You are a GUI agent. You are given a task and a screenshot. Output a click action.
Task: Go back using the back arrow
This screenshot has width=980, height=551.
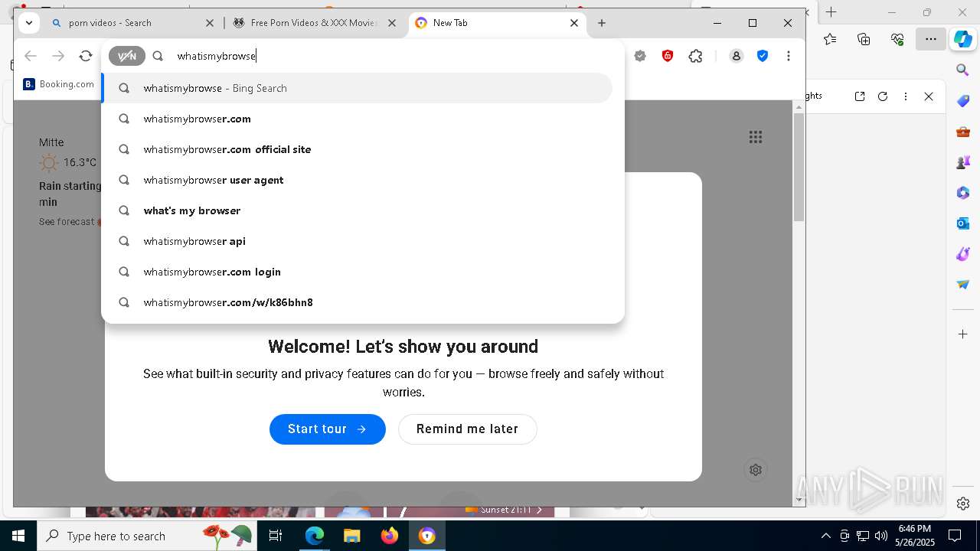click(31, 56)
